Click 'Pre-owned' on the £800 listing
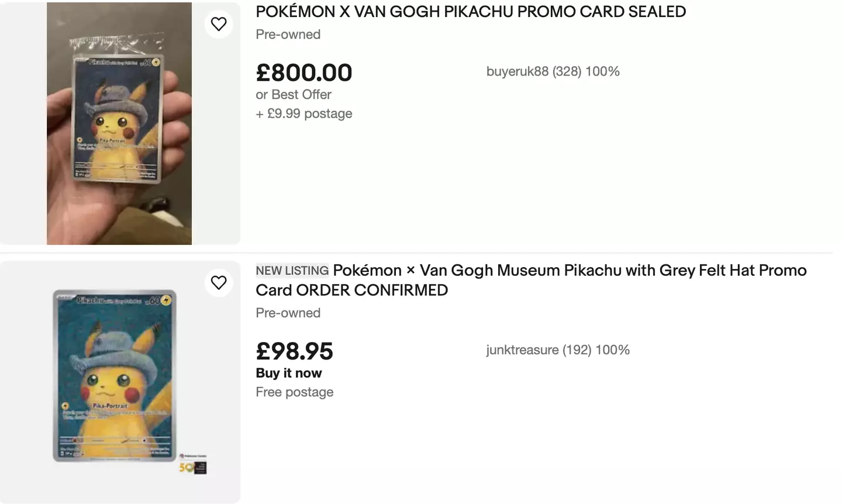The height and width of the screenshot is (504, 842). (x=288, y=34)
